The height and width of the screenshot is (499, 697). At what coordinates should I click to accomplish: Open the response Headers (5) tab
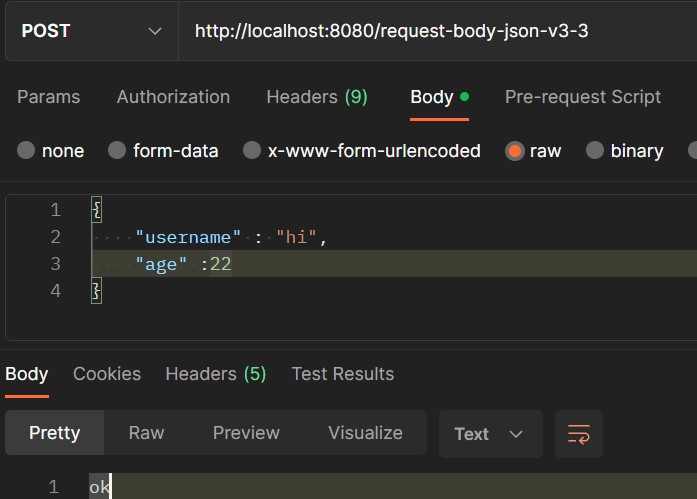click(216, 374)
